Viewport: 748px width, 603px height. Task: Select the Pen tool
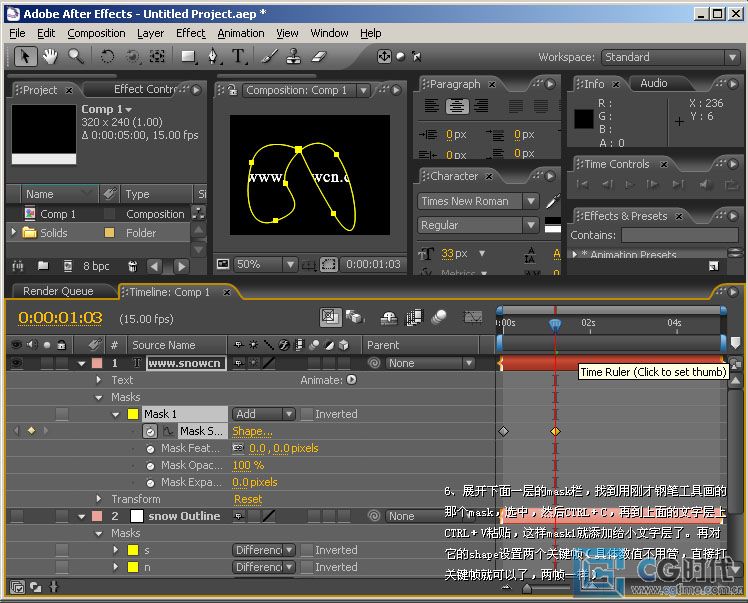[x=213, y=57]
